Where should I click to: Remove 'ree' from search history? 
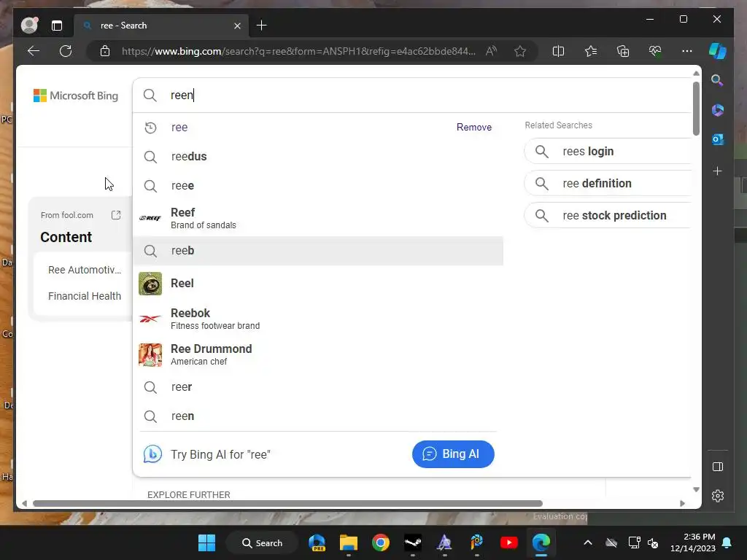click(474, 127)
